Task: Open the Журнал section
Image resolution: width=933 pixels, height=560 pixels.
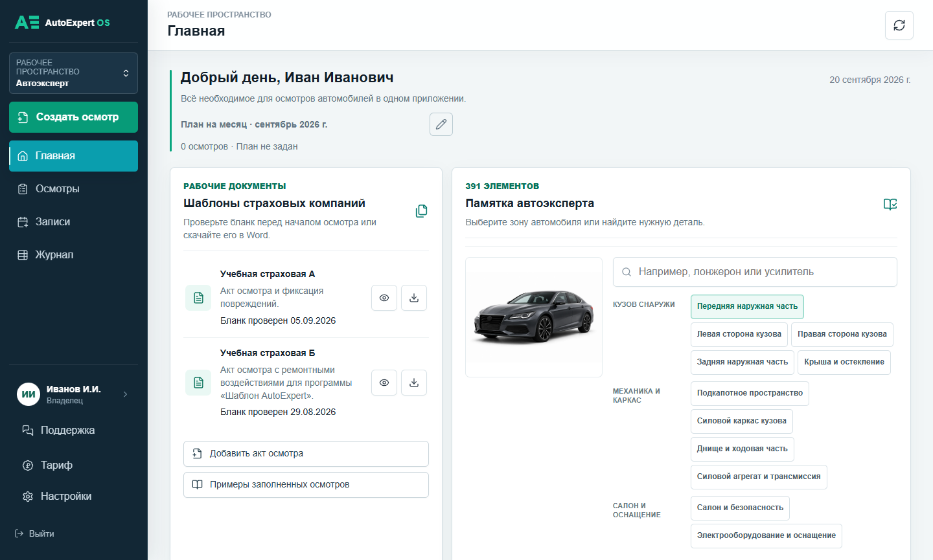Action: [x=73, y=255]
